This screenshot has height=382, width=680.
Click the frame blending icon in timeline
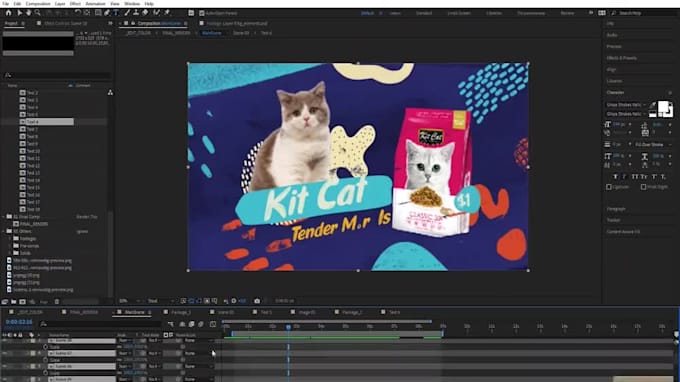click(x=191, y=324)
